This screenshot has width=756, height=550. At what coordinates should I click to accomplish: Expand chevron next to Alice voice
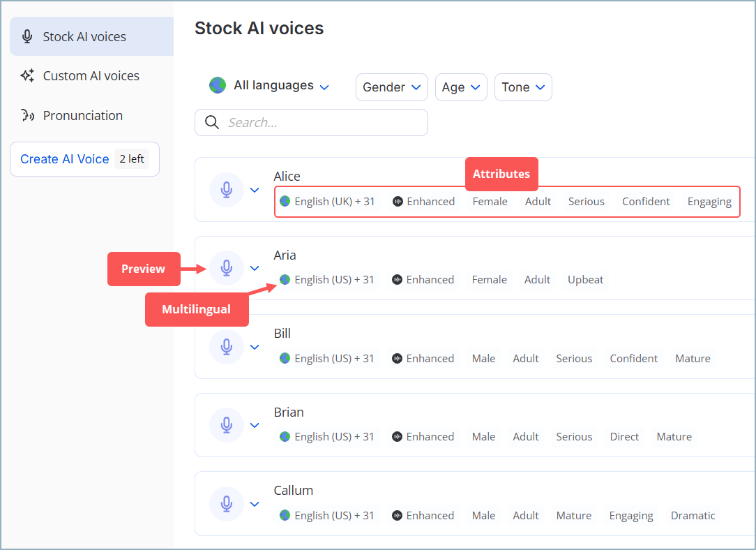255,190
